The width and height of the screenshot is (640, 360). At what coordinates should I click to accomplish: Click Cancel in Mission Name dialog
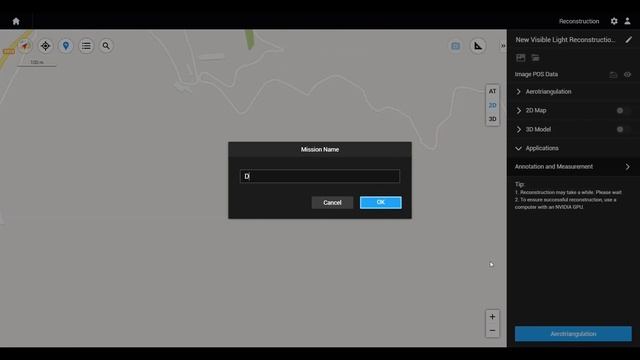pos(332,202)
